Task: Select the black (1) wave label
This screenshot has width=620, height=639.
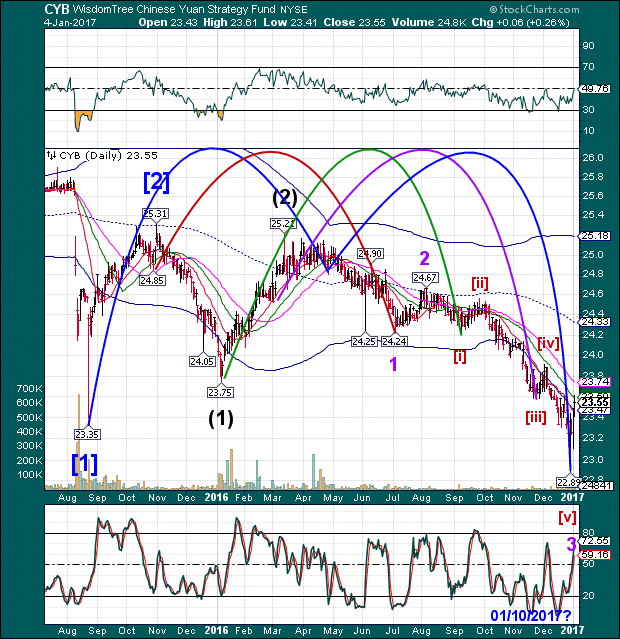Action: pyautogui.click(x=220, y=419)
